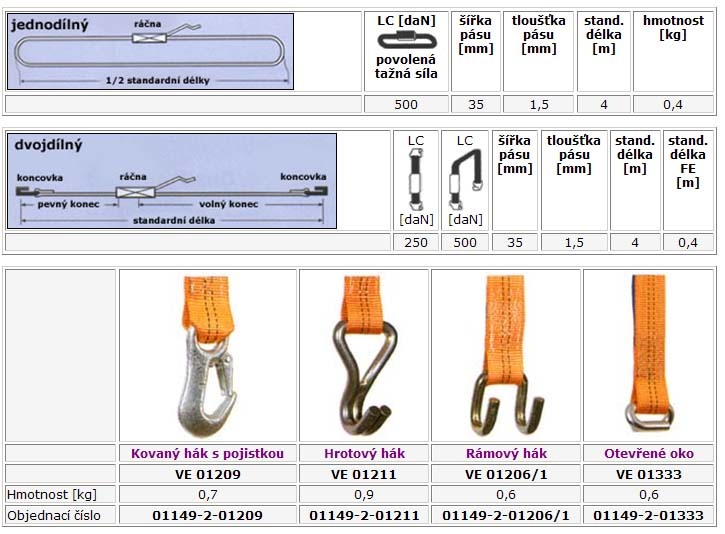Select product code VE 01206/1
This screenshot has height=534, width=725.
[x=506, y=474]
